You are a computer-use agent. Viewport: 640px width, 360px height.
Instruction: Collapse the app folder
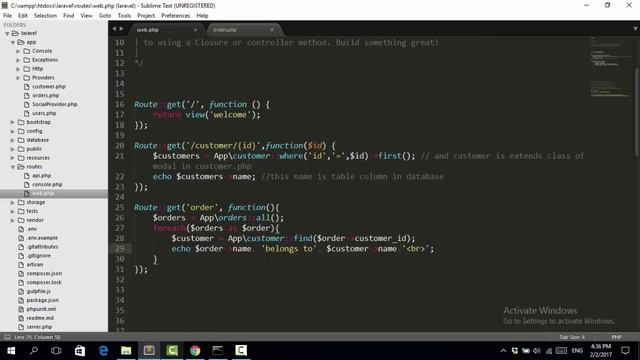point(13,42)
